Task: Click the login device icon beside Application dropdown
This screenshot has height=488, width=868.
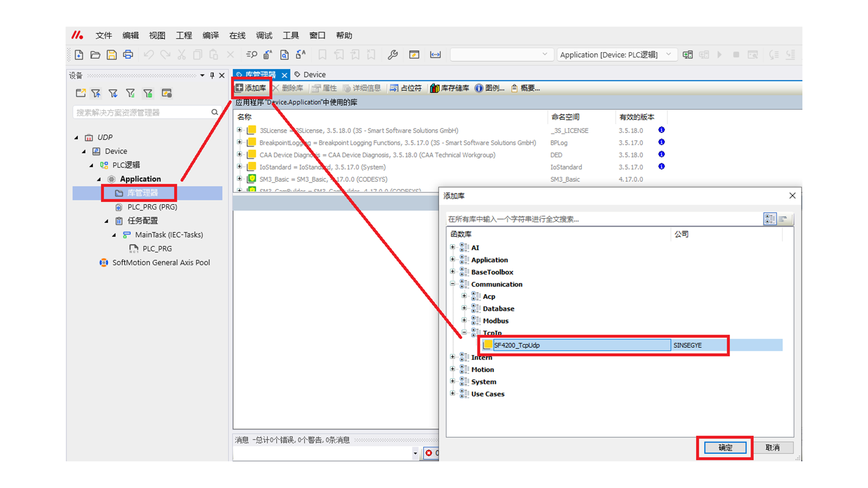Action: [x=688, y=55]
